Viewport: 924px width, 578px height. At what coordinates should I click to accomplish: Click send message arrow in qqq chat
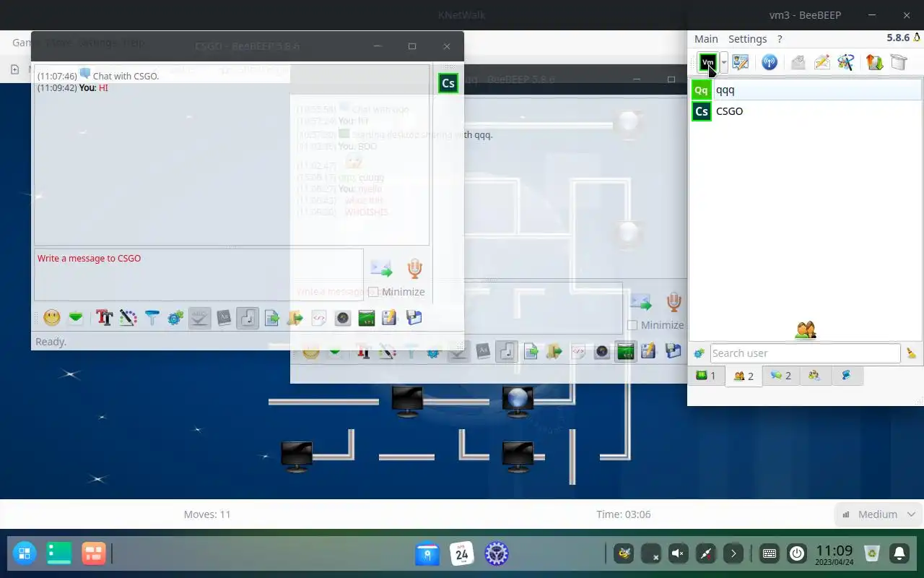[641, 302]
